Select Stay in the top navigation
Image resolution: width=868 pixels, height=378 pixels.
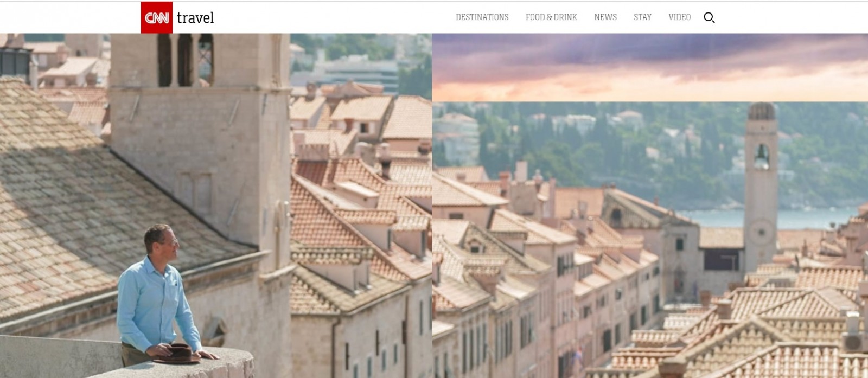642,17
